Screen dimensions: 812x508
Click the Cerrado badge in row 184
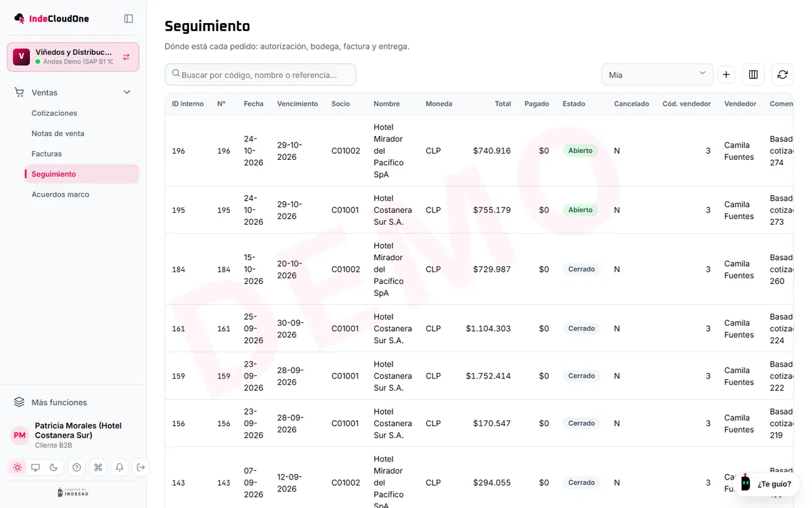coord(581,270)
